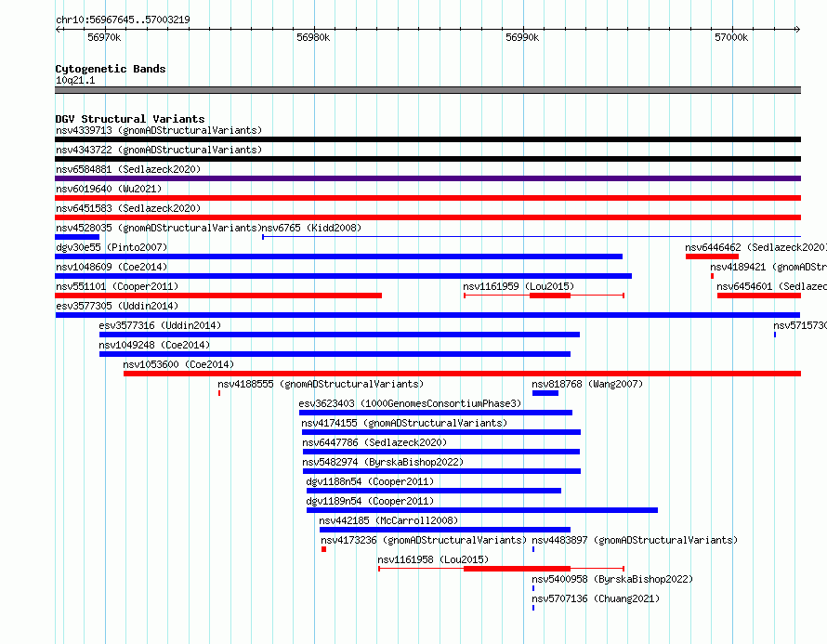
Task: Click the 57000k ruler tick label
Action: 731,37
